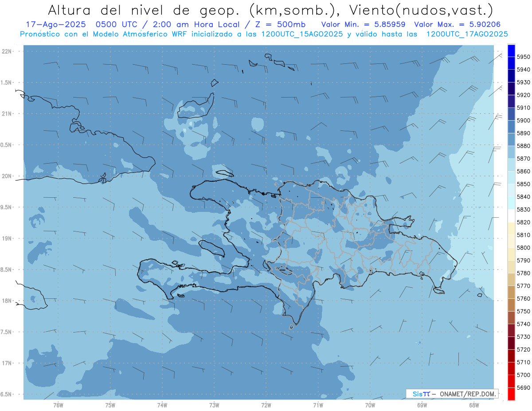Click the '70W' longitude label

coord(370,405)
